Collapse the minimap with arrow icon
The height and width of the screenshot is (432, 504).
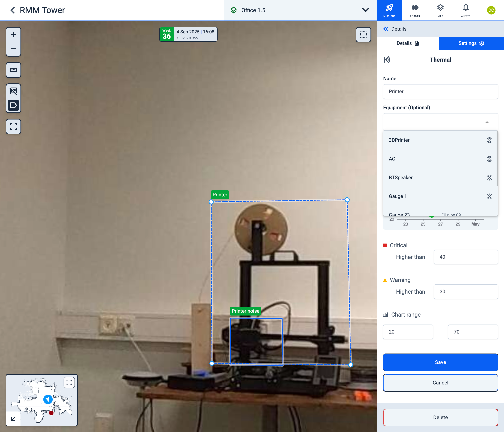[x=13, y=419]
